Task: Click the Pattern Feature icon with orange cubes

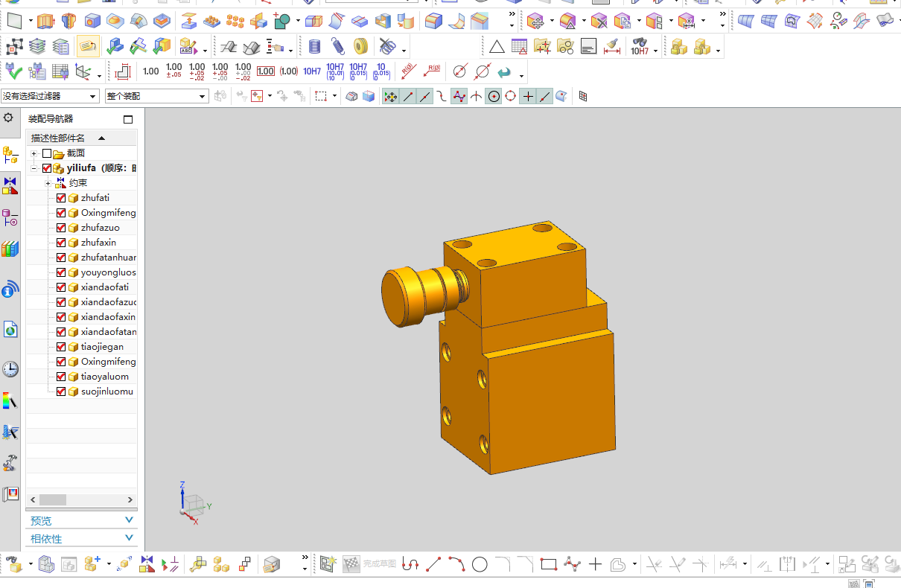Action: 235,21
